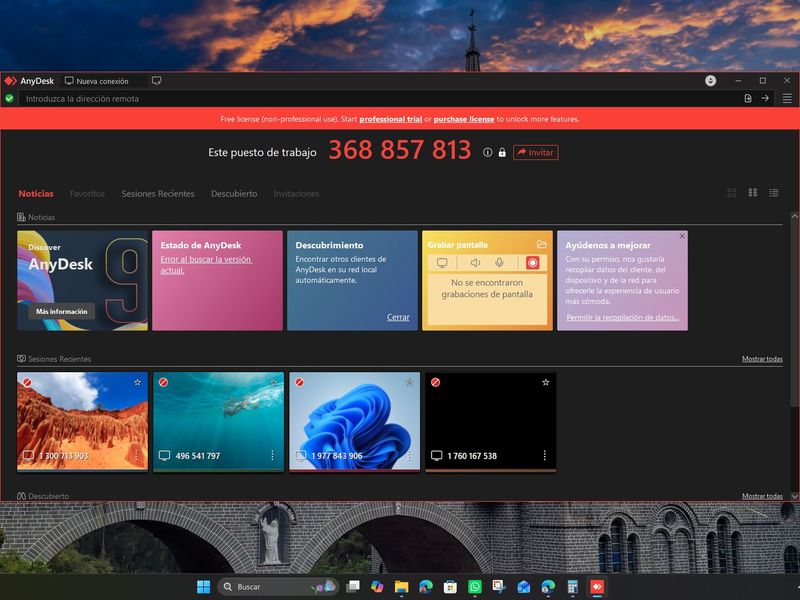Click the red record button
Image resolution: width=800 pixels, height=600 pixels.
pos(532,263)
